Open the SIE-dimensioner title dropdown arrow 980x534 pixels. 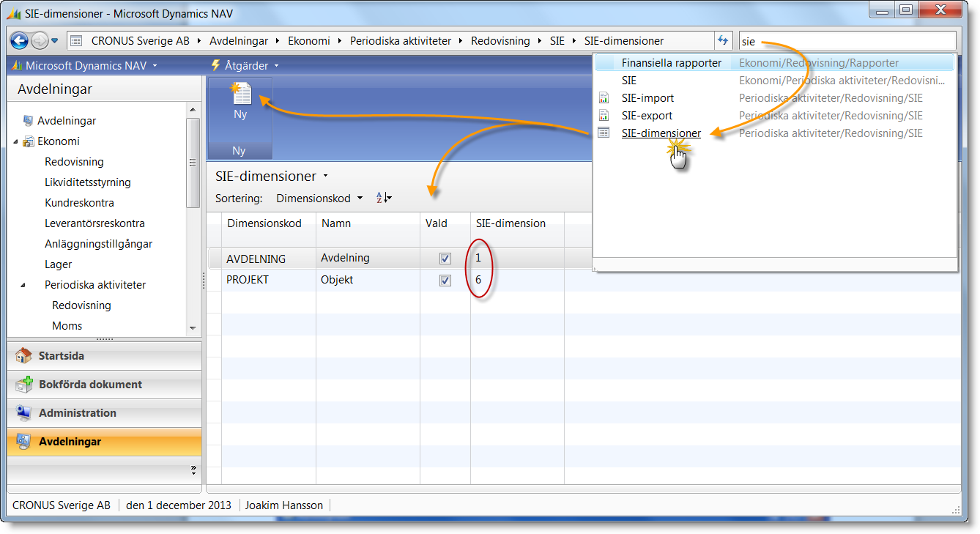tap(325, 177)
